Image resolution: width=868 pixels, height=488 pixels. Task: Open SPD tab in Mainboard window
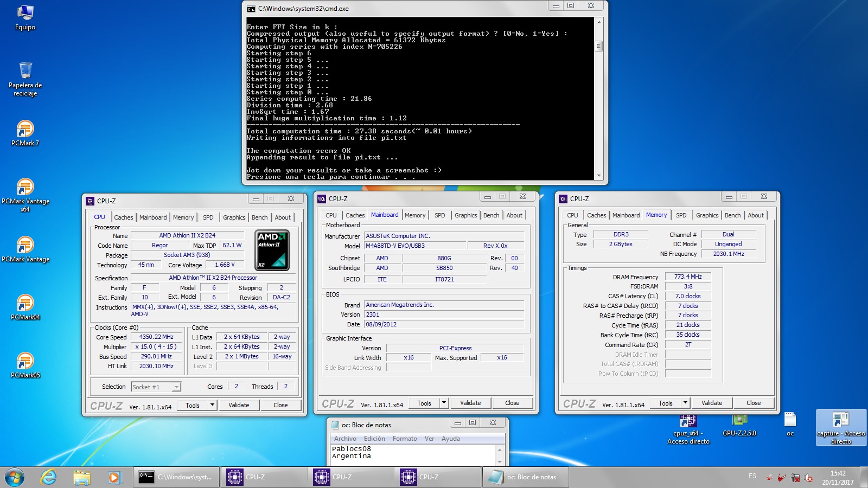tap(440, 215)
